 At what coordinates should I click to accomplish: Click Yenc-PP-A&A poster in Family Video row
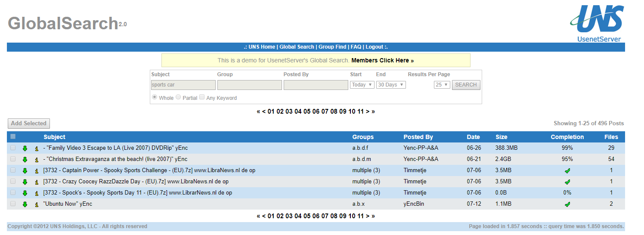pos(421,148)
